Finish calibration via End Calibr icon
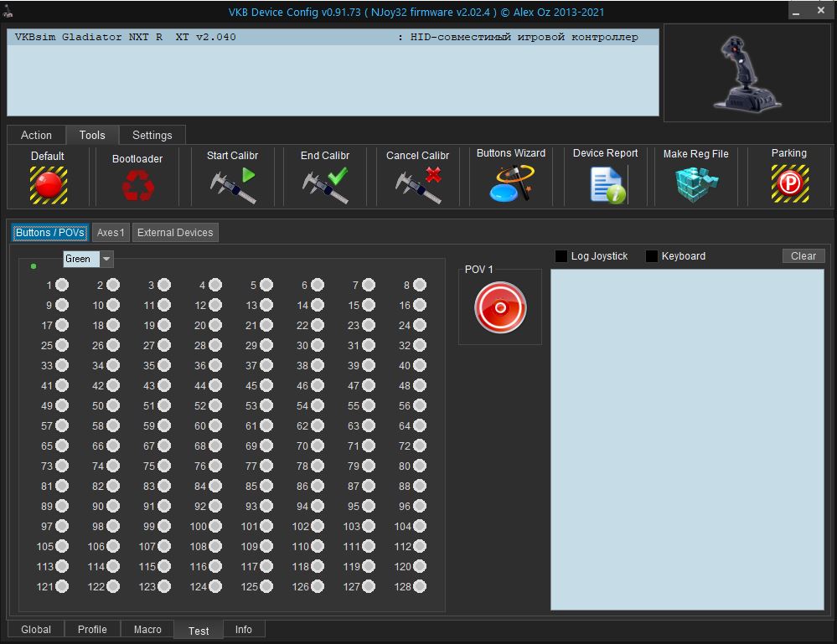The height and width of the screenshot is (644, 837). point(325,185)
